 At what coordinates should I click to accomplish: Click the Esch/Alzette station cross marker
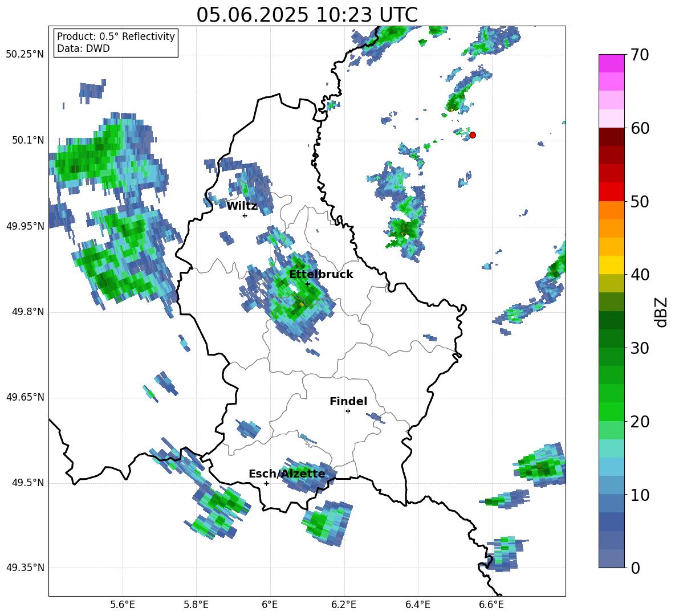tap(266, 483)
